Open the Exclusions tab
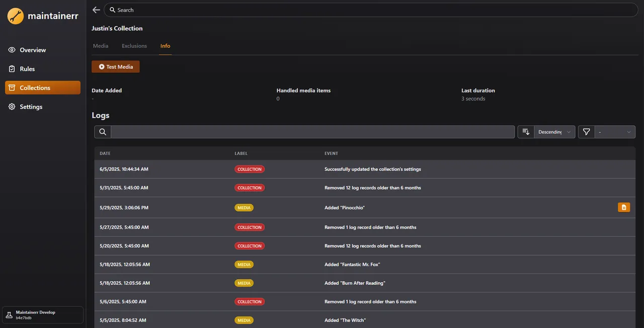This screenshot has width=644, height=328. coord(134,45)
